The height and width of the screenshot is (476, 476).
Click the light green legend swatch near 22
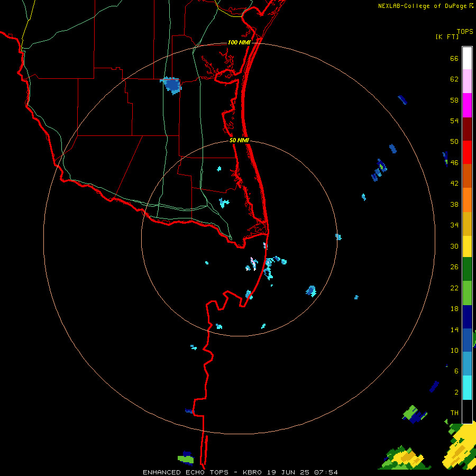point(467,293)
